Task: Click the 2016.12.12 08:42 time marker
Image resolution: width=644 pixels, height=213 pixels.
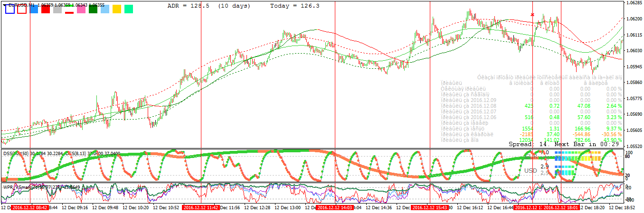Action: point(29,208)
